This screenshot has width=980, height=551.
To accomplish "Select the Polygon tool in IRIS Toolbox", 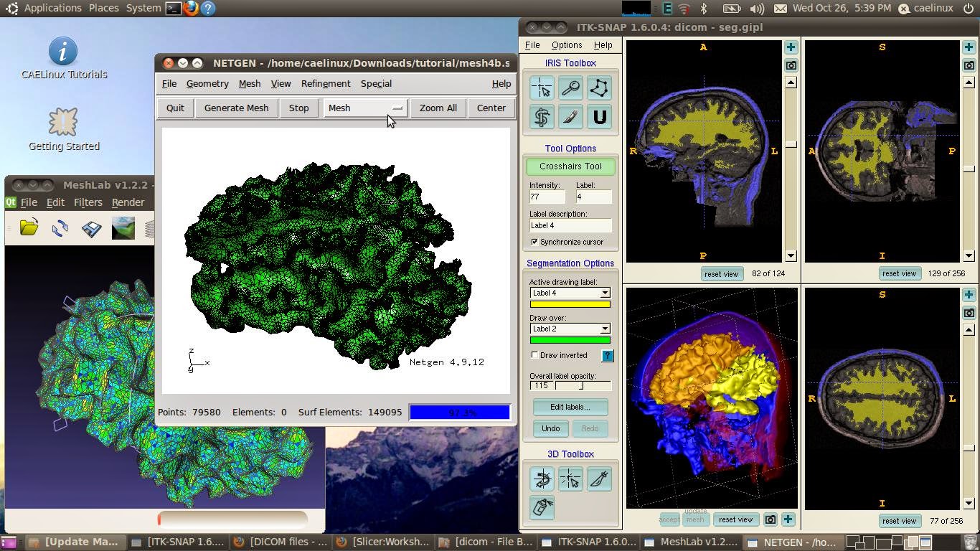I will (599, 88).
